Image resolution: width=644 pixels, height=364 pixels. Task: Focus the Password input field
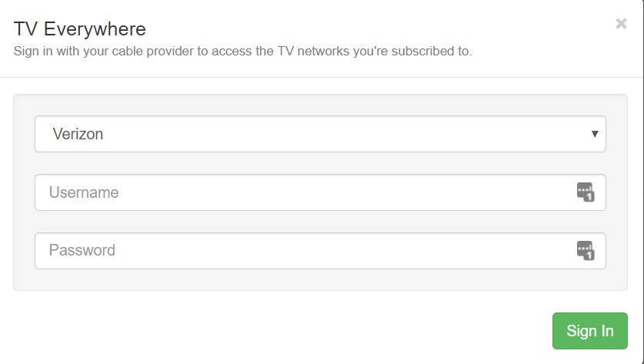pyautogui.click(x=320, y=251)
